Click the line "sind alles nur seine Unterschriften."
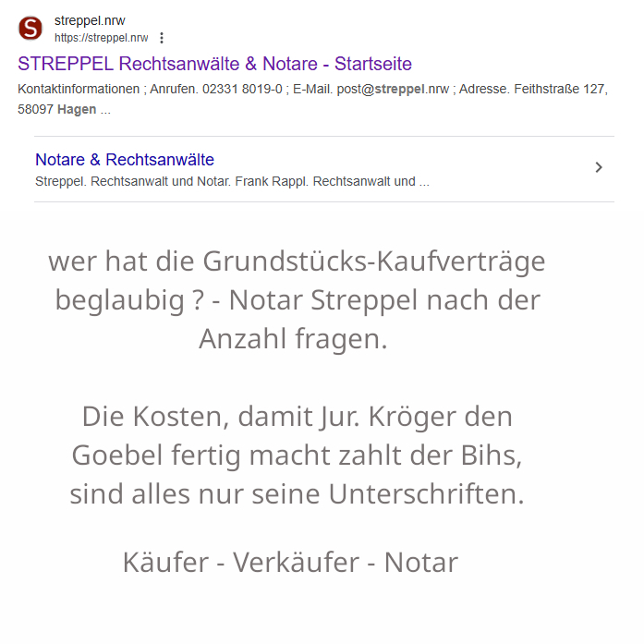This screenshot has height=644, width=644. point(297,494)
